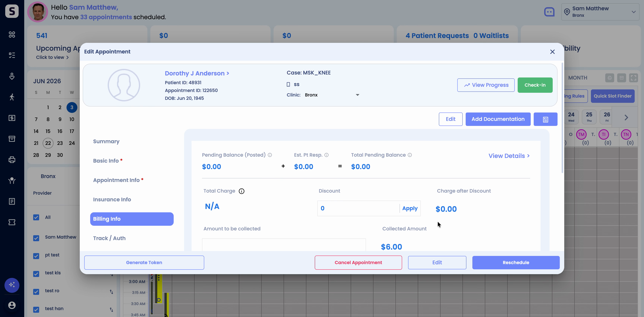
Task: Click the archive icon near MONTH view
Action: tap(621, 78)
